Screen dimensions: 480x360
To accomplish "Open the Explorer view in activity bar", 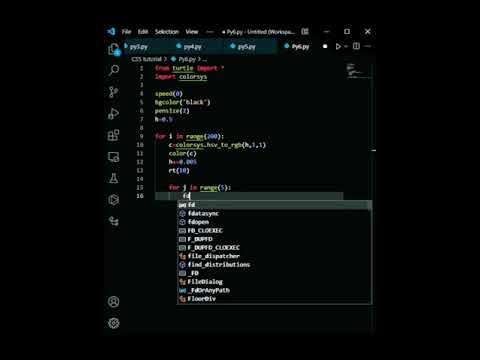I will pos(114,49).
